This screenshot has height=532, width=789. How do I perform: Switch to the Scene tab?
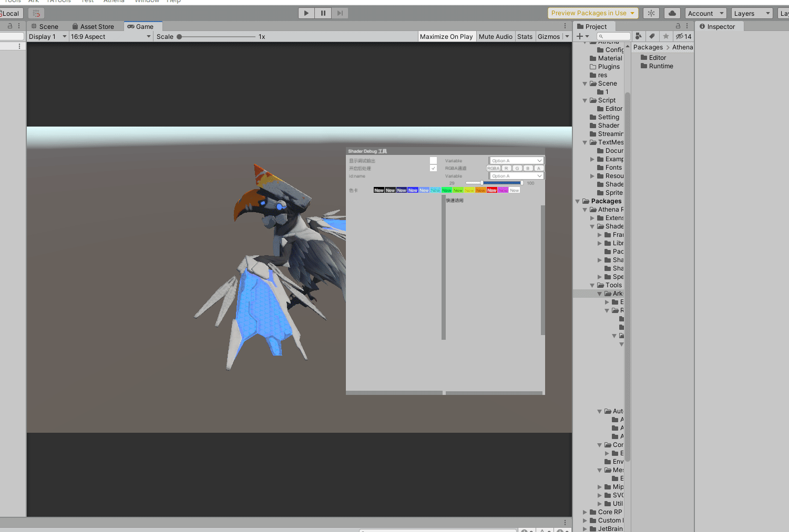[45, 27]
